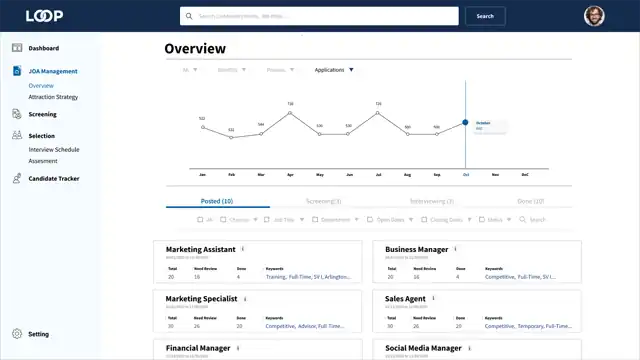Viewport: 640px width, 360px height.
Task: Switch to the Interviewing tab
Action: pyautogui.click(x=431, y=201)
